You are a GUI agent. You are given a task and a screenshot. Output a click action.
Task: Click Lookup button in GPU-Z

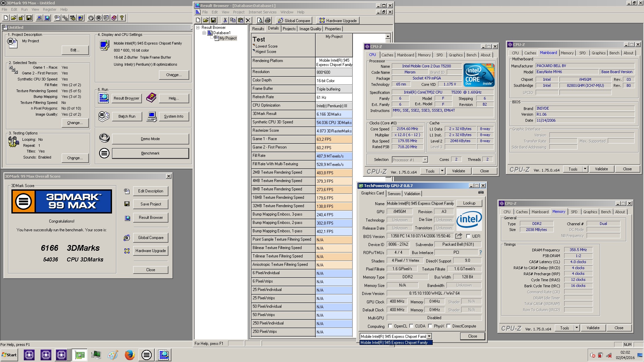469,203
